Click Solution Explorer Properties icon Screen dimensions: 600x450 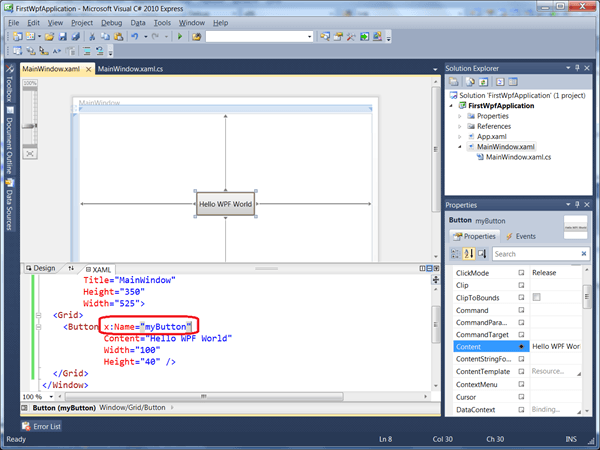[453, 82]
